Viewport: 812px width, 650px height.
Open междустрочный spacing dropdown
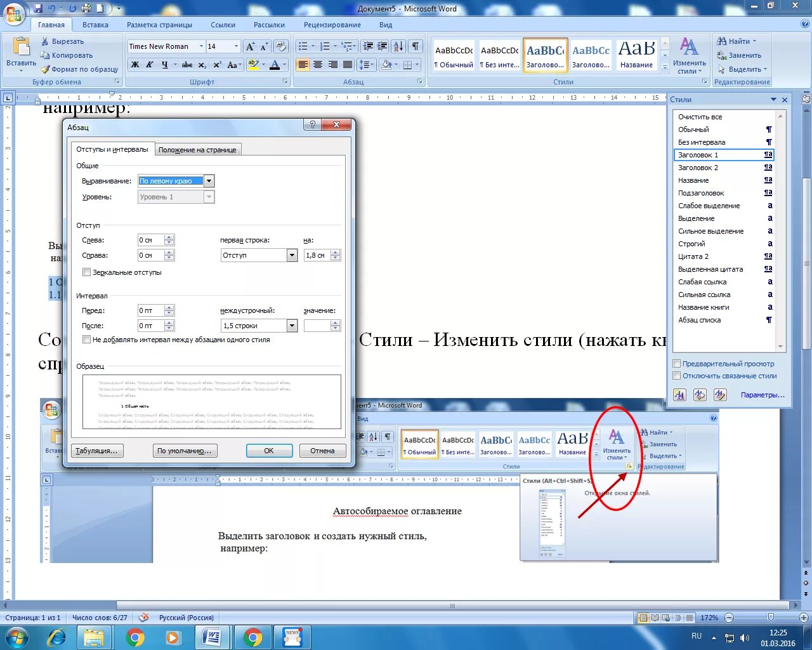pyautogui.click(x=292, y=326)
